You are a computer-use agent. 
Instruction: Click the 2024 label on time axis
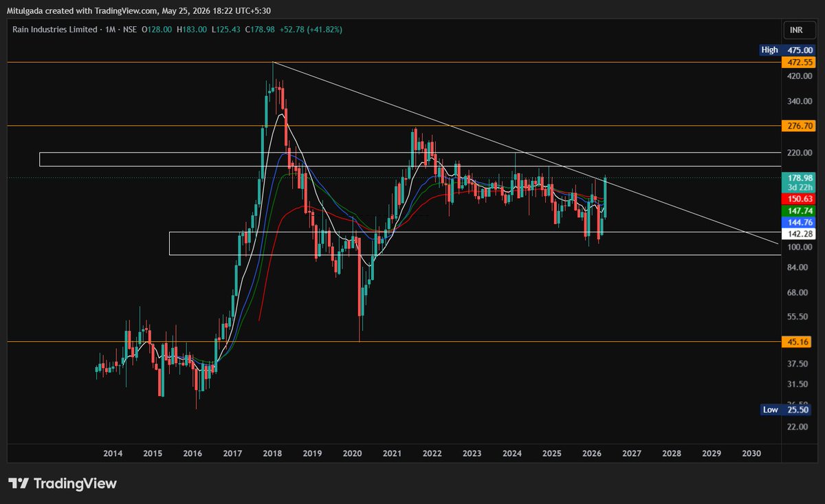[511, 454]
